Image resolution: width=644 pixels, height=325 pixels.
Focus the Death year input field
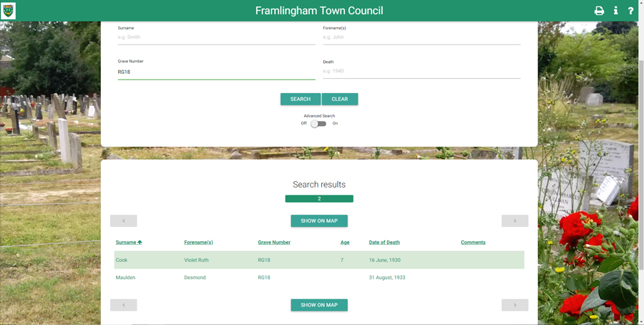421,71
